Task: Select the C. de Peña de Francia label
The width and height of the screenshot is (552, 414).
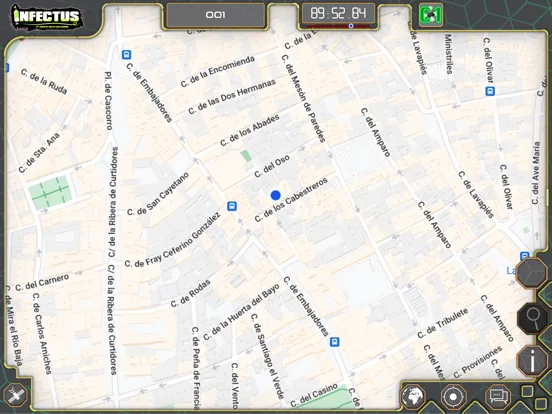Action: tap(196, 368)
